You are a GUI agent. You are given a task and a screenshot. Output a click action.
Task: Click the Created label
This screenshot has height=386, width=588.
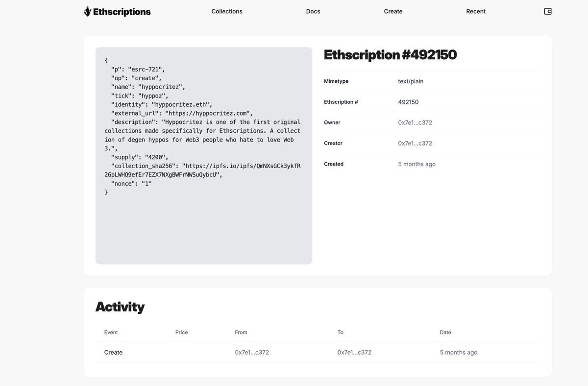[334, 164]
